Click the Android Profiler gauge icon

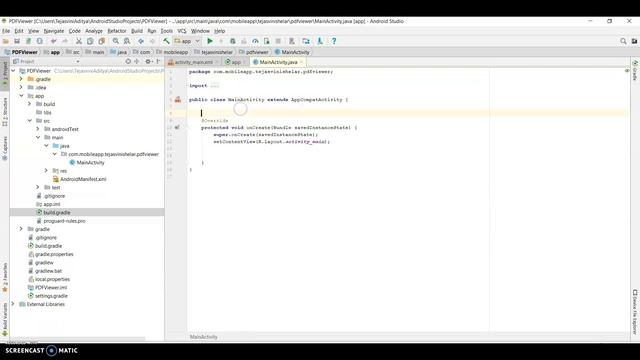(x=255, y=41)
